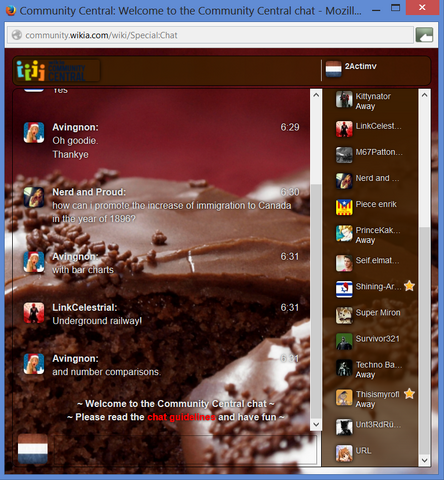Click Nerd and Proud's avatar in chat
444x480 pixels.
pos(34,197)
